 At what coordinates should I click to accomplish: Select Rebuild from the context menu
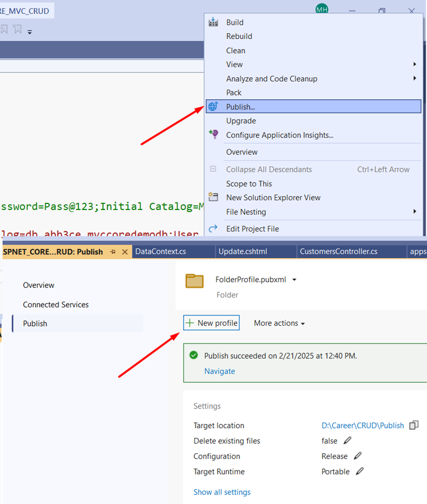(239, 36)
